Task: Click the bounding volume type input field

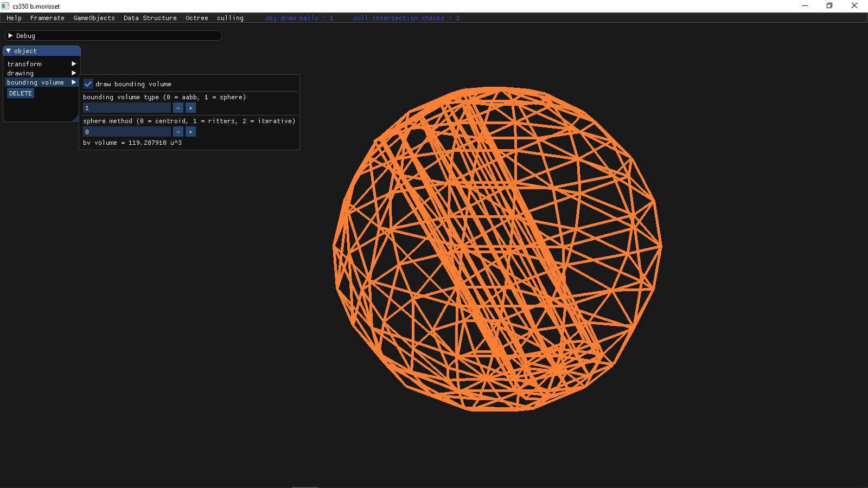Action: pyautogui.click(x=126, y=108)
